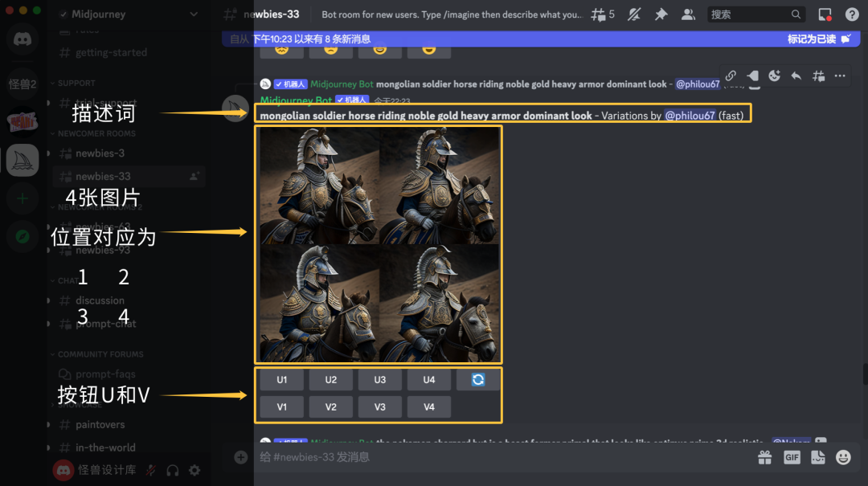This screenshot has width=868, height=486.
Task: Open explore servers compass icon
Action: (x=23, y=236)
